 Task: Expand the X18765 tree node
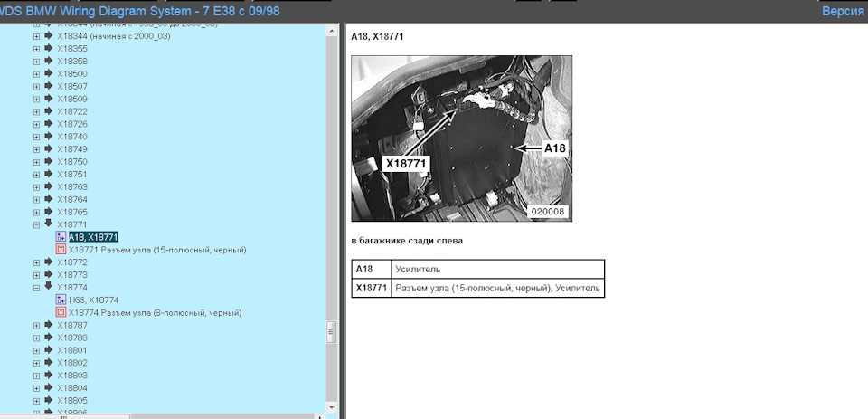(x=36, y=213)
